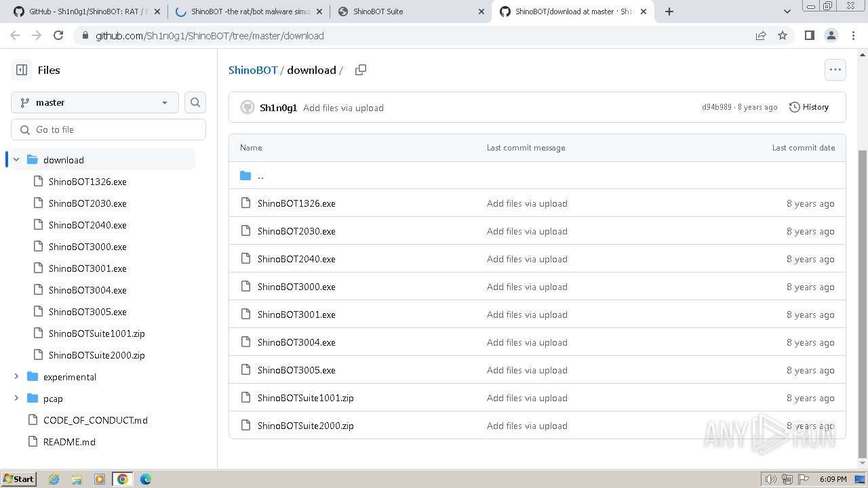Select ShinoBOT2040.exe in the file tree
The height and width of the screenshot is (488, 868).
pos(87,225)
